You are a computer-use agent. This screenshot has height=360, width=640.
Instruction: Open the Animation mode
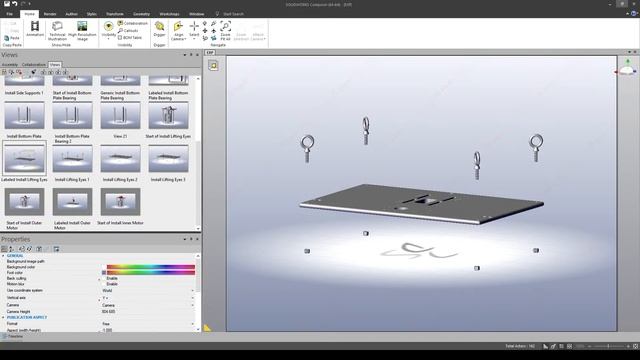[x=35, y=29]
